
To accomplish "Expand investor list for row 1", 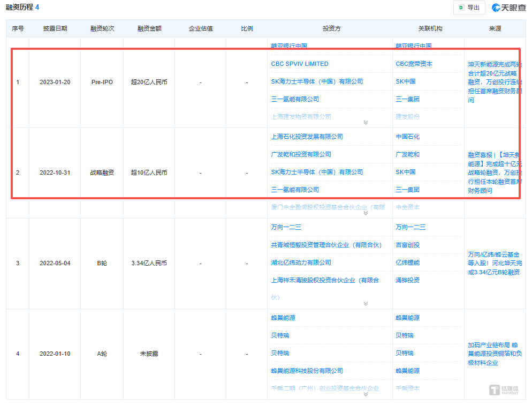I will pos(366,123).
